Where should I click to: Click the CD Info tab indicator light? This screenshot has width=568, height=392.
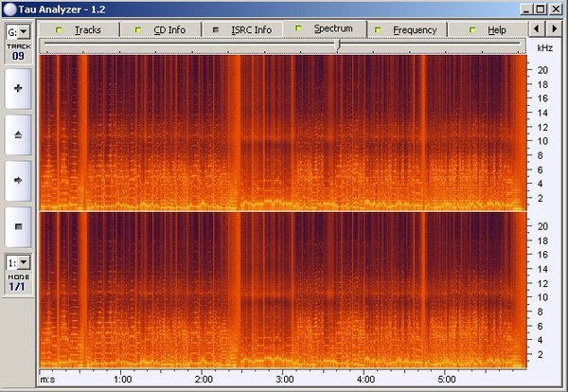[137, 29]
